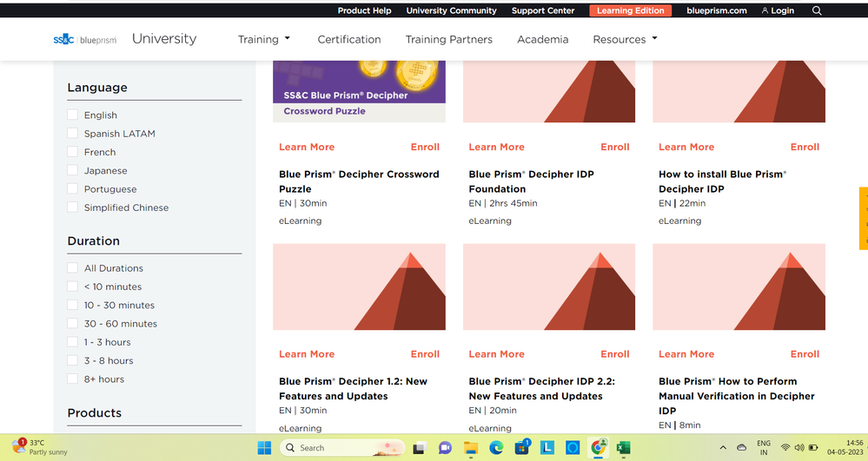868x461 pixels.
Task: Check the 30 - 60 minutes filter
Action: pos(72,323)
